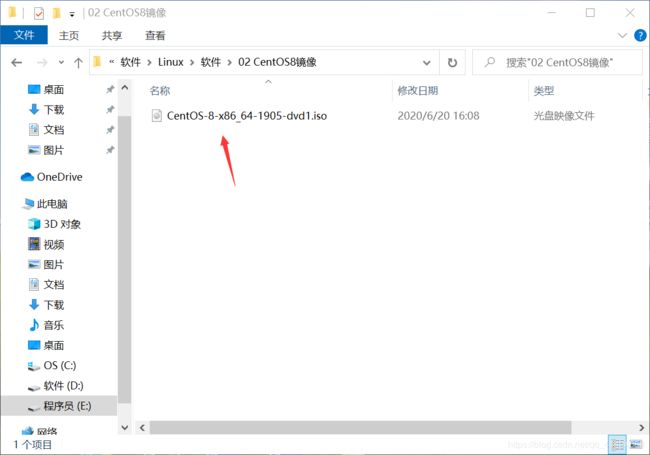This screenshot has height=455, width=650.
Task: Maximize the explorer window
Action: tap(590, 13)
